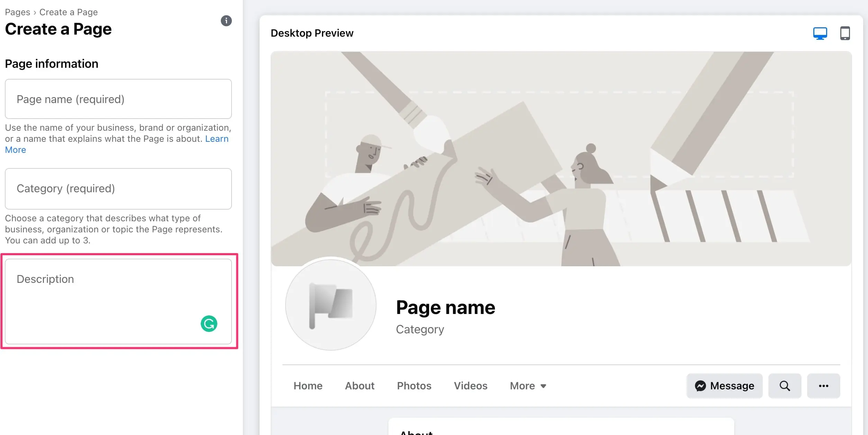
Task: Click the info icon beside Create a Page
Action: coord(226,21)
